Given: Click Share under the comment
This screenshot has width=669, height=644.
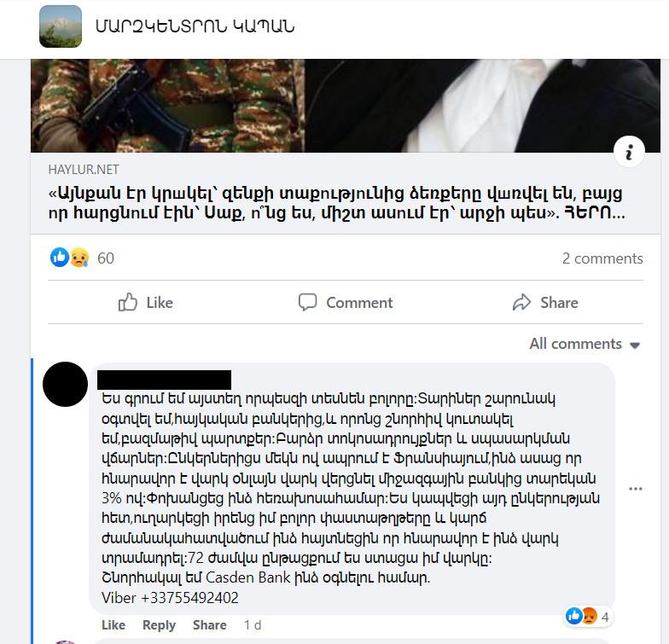Looking at the screenshot, I should (210, 624).
